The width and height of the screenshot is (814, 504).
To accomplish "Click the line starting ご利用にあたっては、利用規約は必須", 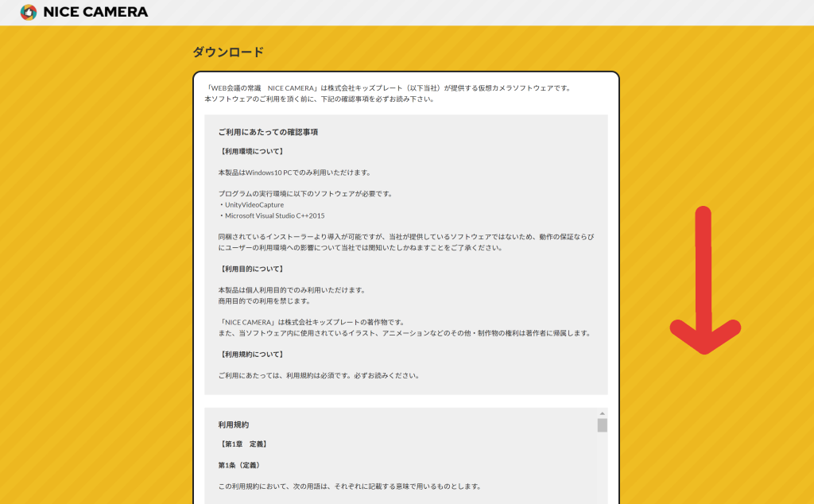I will 319,376.
